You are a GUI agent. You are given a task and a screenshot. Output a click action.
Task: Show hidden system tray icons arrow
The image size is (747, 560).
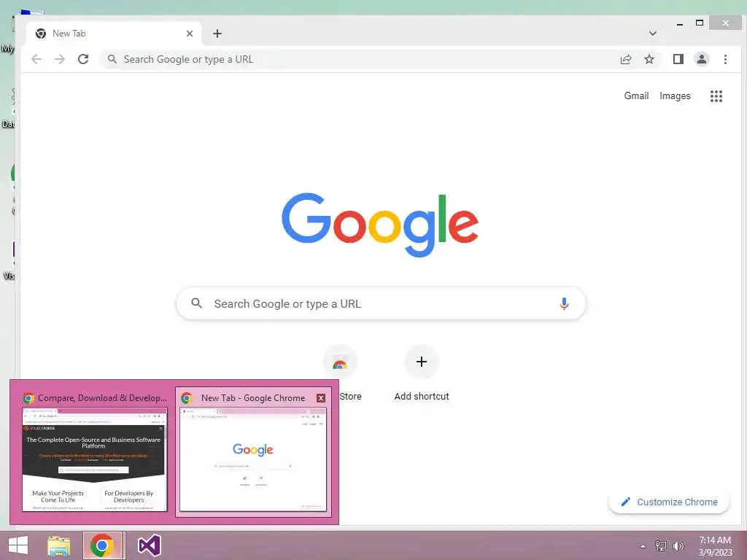coord(643,546)
